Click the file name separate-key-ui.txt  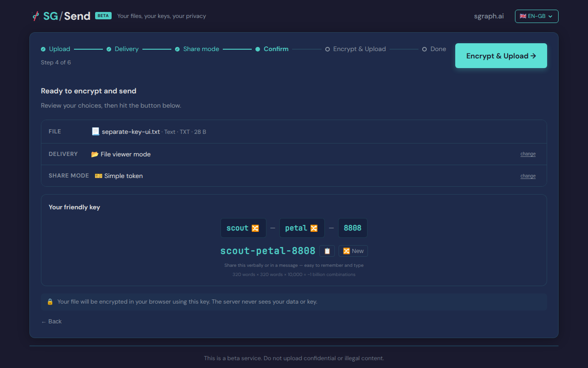coord(131,132)
